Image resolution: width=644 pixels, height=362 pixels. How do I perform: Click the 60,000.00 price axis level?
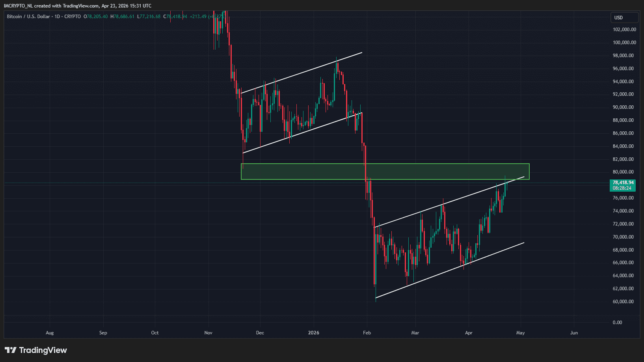[x=623, y=302]
